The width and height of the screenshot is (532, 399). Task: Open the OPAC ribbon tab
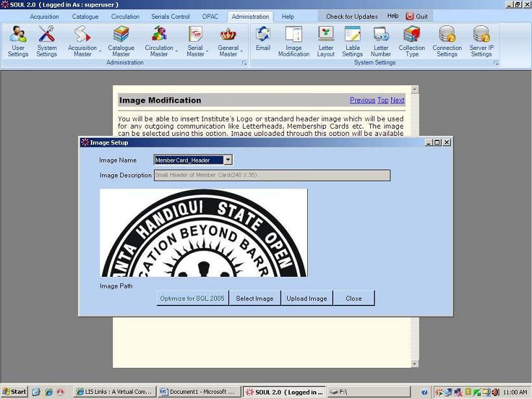(x=210, y=17)
